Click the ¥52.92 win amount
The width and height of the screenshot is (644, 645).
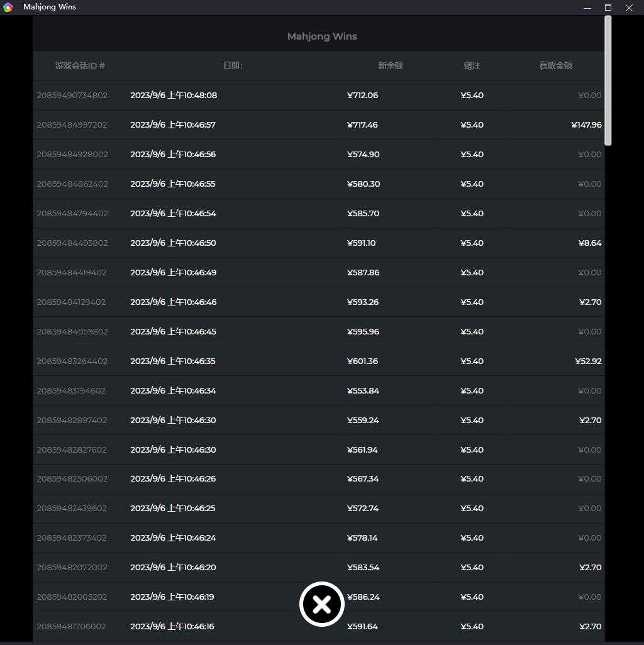(x=589, y=361)
